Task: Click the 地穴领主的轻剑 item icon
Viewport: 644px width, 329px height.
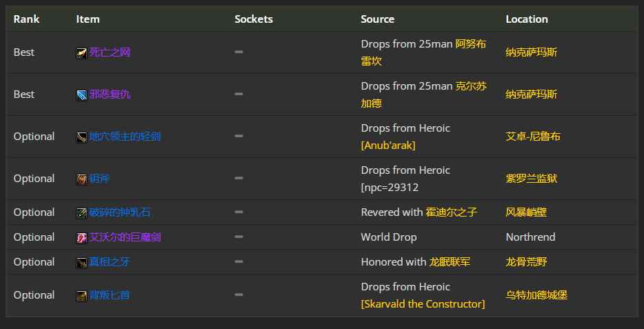Action: click(81, 137)
